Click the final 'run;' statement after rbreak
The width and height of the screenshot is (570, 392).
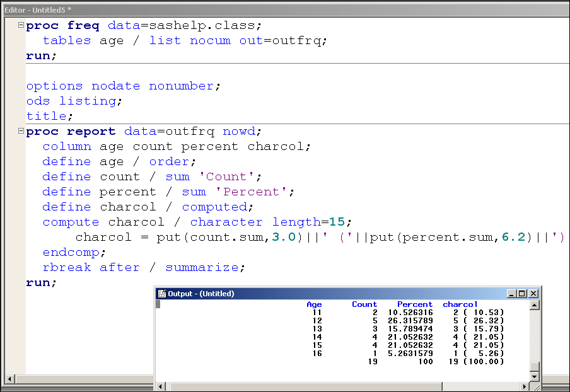(41, 282)
